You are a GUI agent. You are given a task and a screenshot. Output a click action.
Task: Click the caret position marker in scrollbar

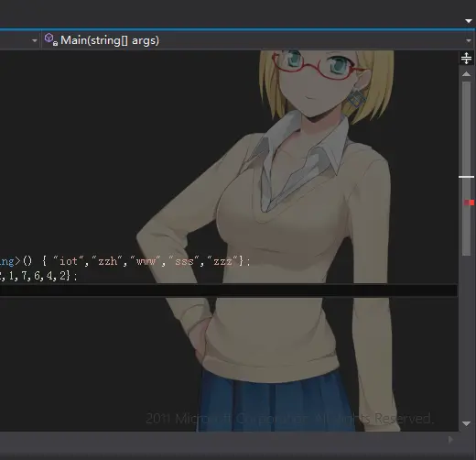pyautogui.click(x=466, y=177)
